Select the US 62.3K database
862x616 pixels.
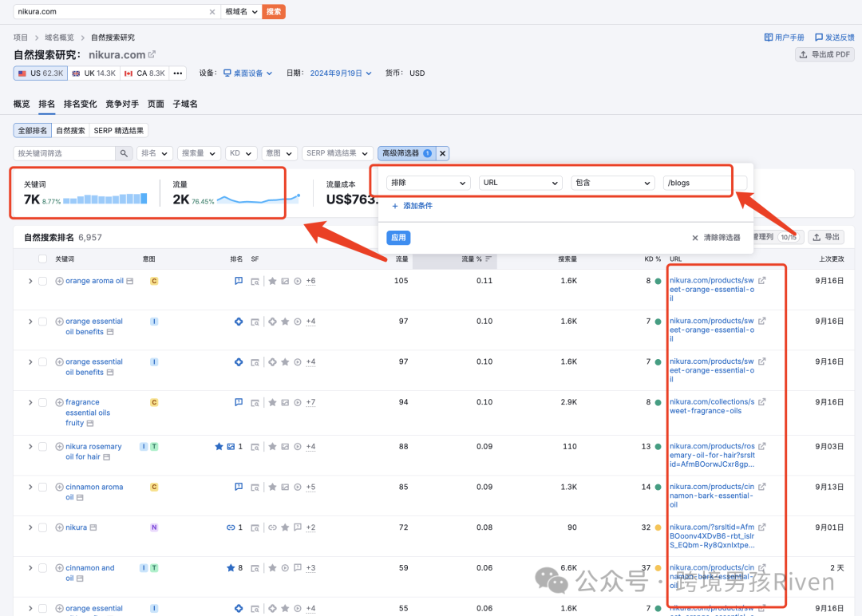pyautogui.click(x=41, y=73)
